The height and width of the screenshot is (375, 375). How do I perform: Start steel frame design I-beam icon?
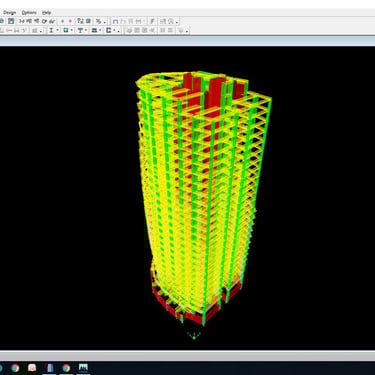pos(51,30)
